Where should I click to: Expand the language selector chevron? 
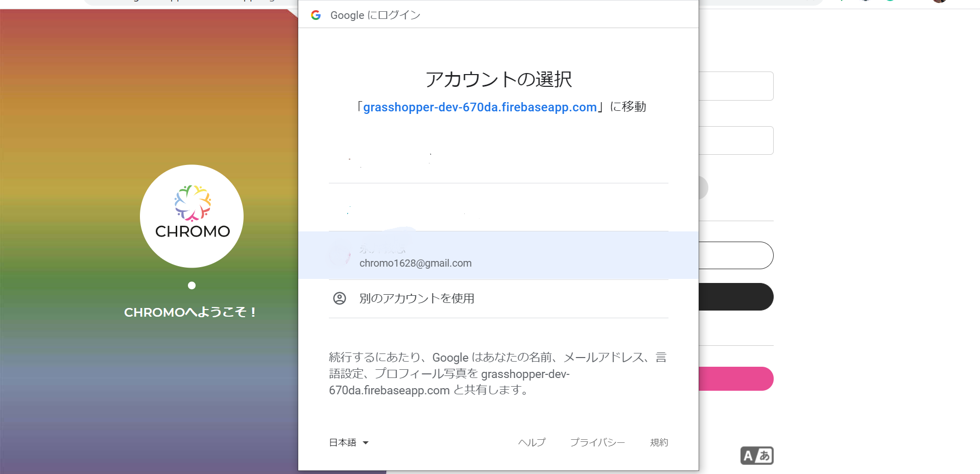366,443
